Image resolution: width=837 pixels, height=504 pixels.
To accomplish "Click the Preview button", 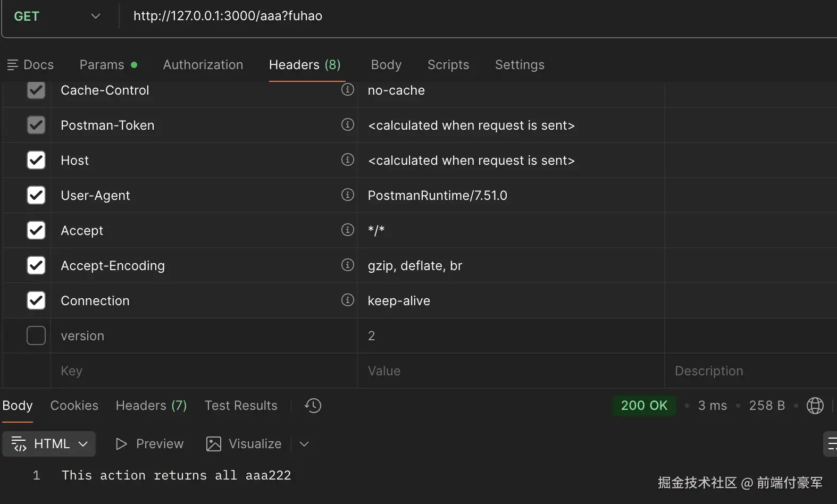I will (x=149, y=444).
